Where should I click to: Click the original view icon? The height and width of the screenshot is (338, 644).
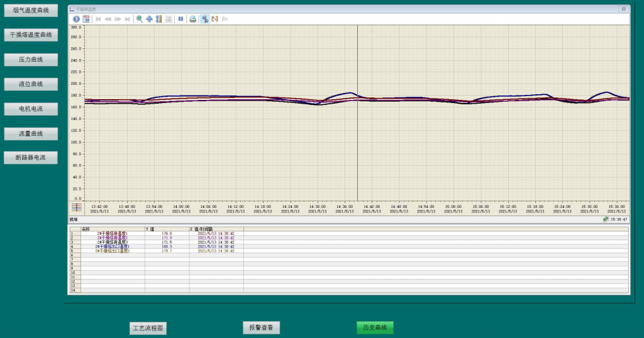pyautogui.click(x=169, y=19)
